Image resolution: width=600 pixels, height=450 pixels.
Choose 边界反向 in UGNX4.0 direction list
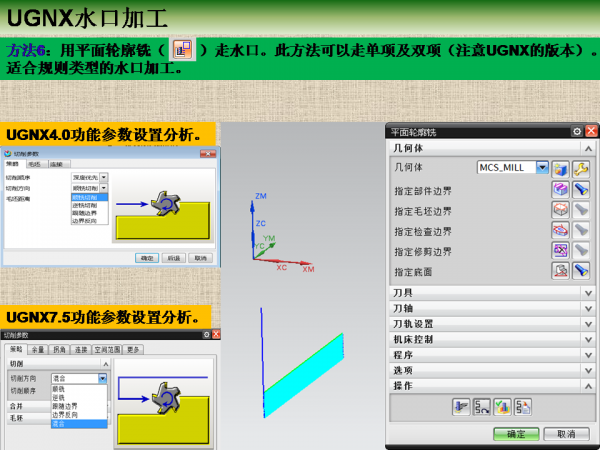click(90, 221)
